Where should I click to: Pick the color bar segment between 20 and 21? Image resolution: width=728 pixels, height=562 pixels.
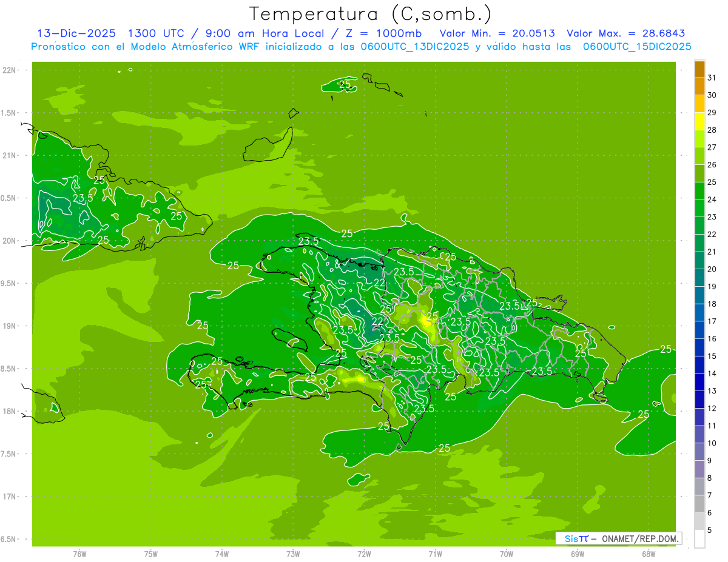pos(699,261)
